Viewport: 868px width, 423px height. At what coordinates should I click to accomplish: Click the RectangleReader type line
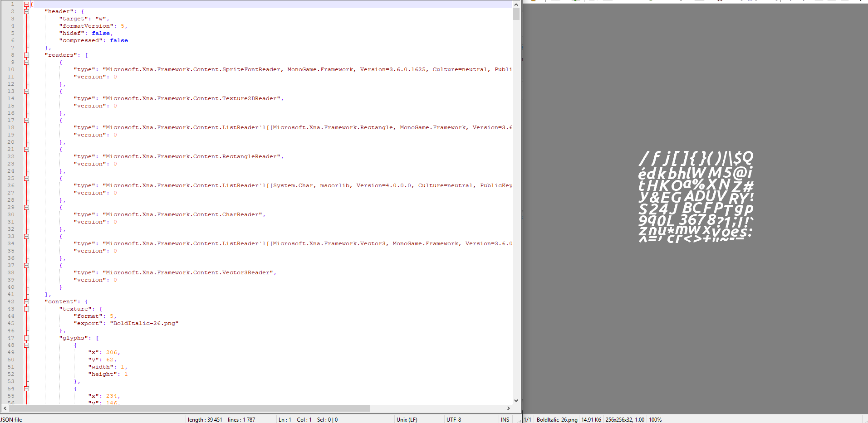point(179,156)
